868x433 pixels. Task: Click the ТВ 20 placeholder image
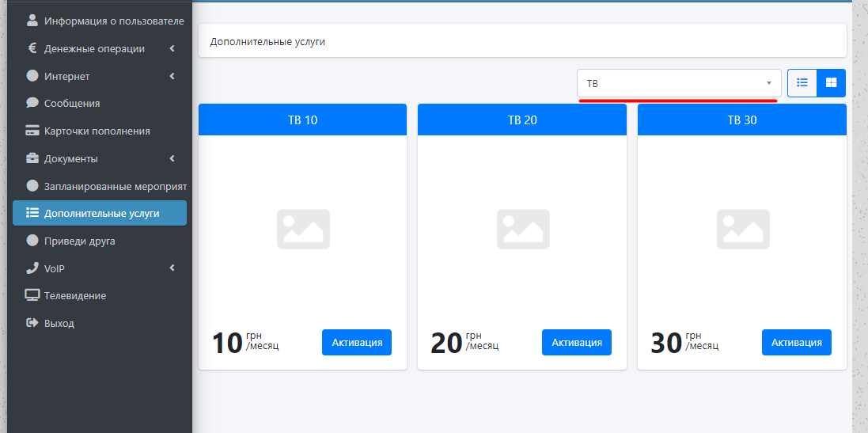(x=523, y=229)
